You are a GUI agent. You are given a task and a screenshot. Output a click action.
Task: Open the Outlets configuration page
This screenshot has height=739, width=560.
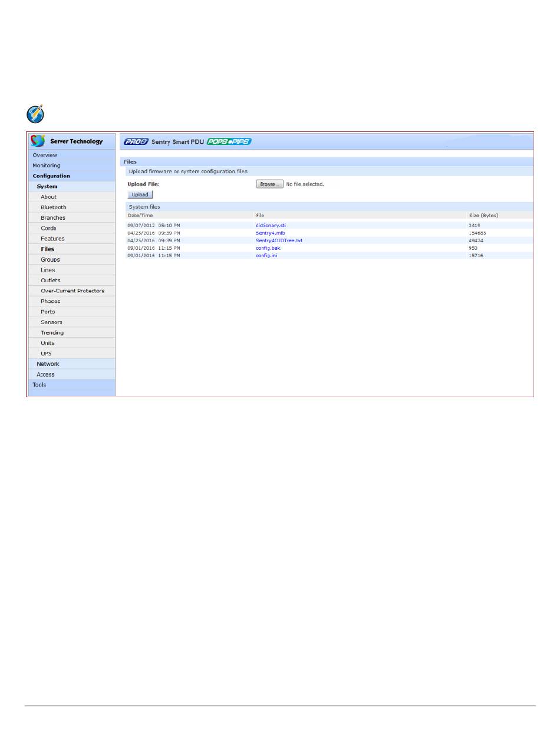[51, 281]
